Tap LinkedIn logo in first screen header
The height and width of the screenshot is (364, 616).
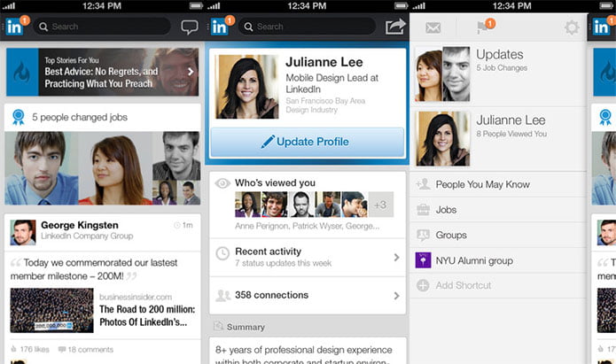click(14, 27)
